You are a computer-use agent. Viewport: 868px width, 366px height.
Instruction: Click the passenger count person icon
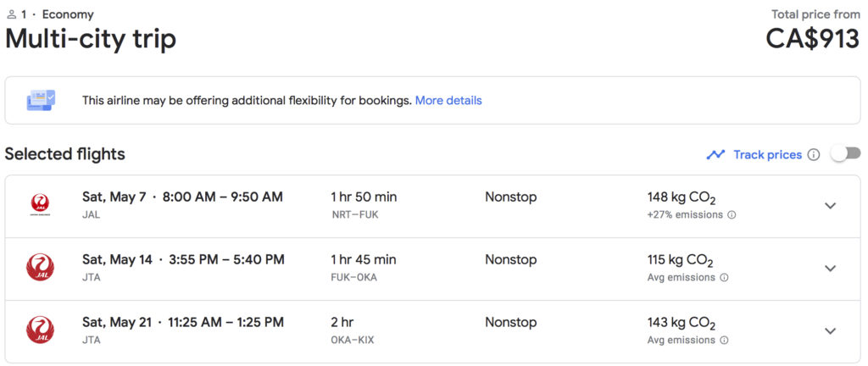click(x=11, y=14)
